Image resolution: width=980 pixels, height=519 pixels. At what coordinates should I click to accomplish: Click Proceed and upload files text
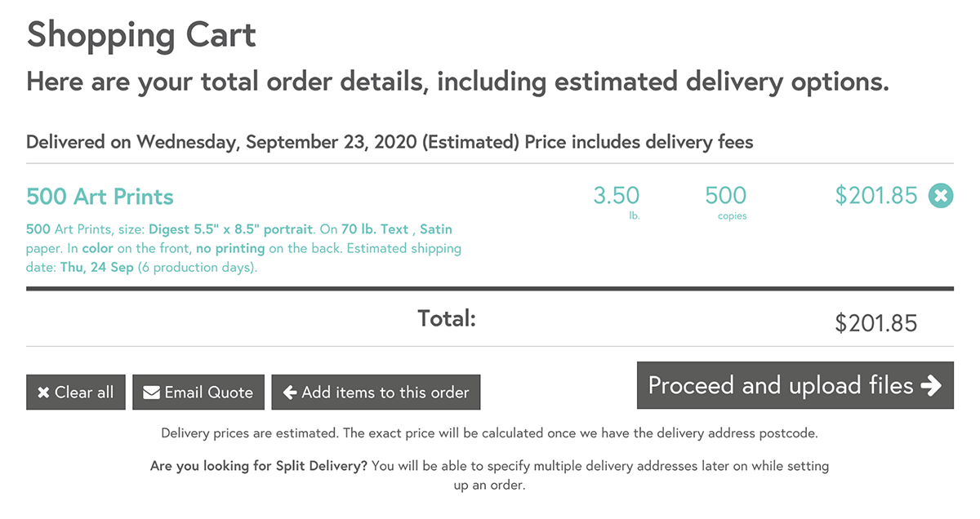pyautogui.click(x=781, y=385)
